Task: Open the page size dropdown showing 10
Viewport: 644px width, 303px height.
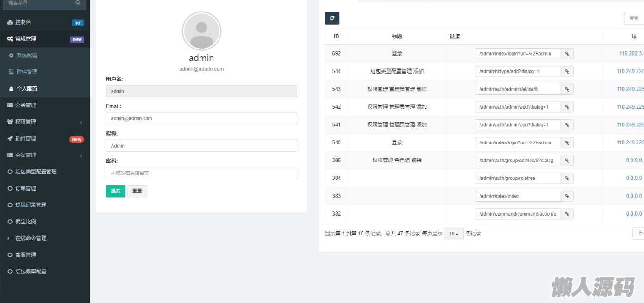Action: point(454,234)
